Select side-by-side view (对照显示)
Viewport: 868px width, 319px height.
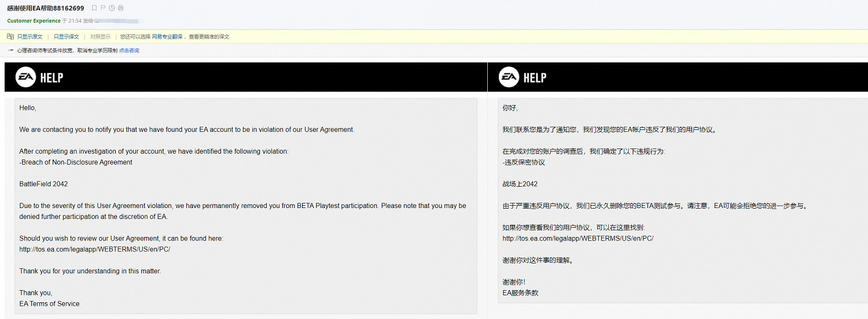[x=100, y=36]
